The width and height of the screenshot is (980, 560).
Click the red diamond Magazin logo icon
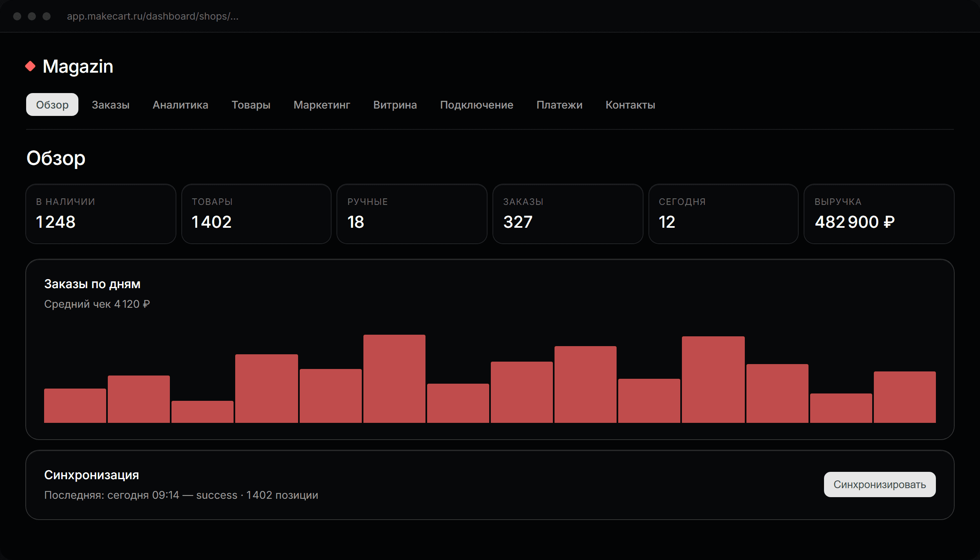pos(30,66)
